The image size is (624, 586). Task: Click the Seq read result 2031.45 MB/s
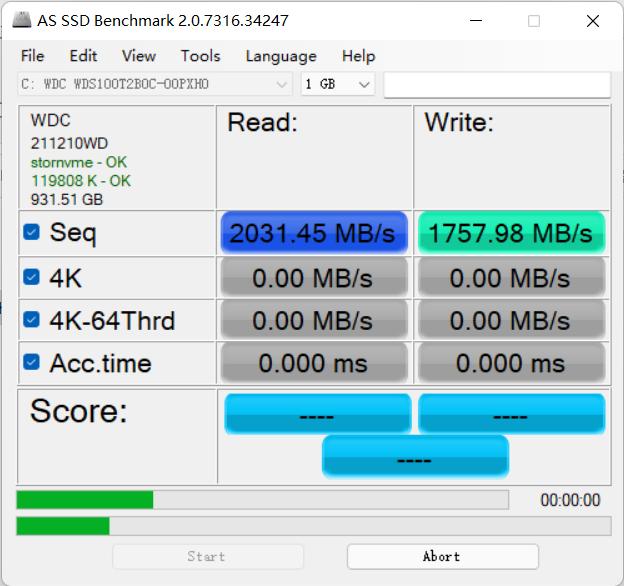[314, 233]
